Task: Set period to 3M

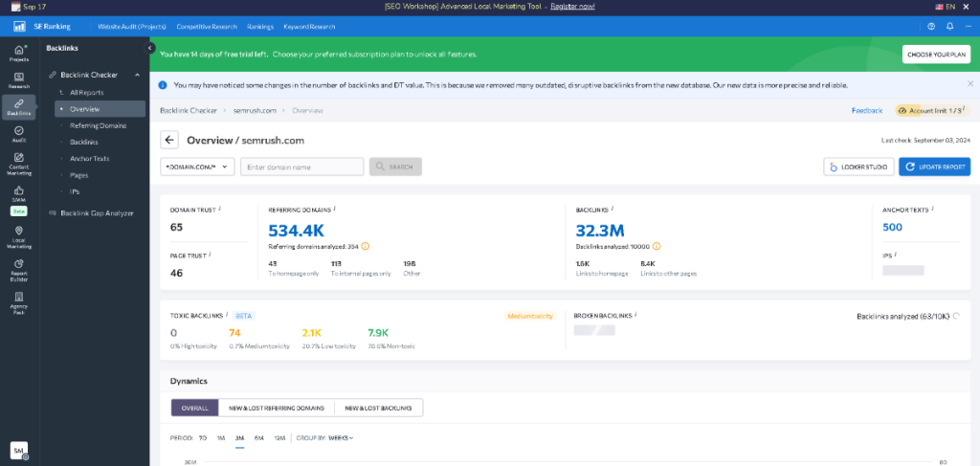Action: [x=239, y=438]
